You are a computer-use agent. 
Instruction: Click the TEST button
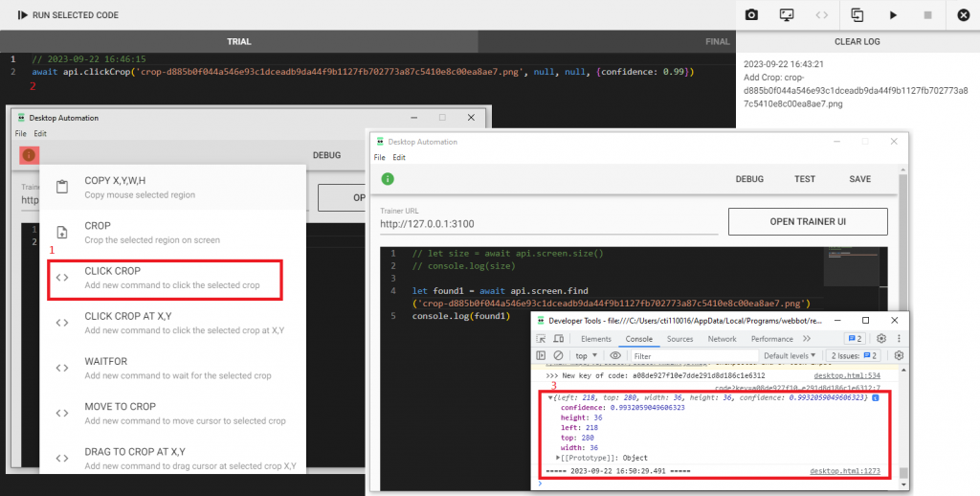(x=804, y=179)
